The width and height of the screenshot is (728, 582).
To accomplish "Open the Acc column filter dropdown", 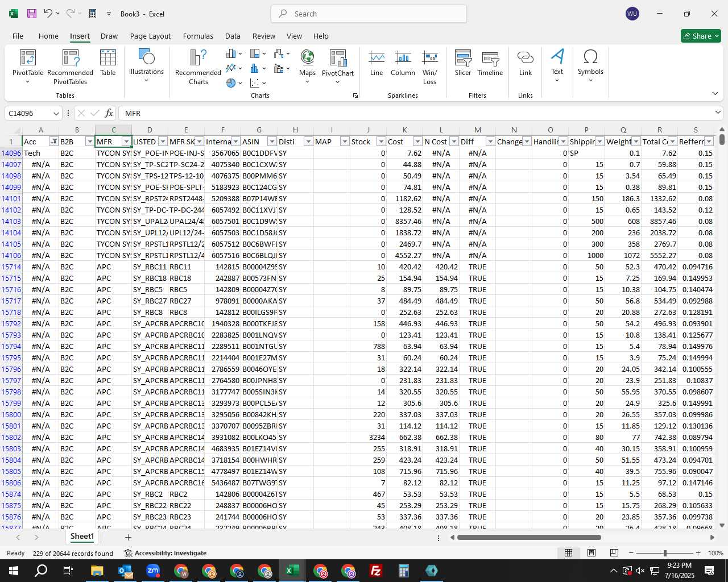I will 53,142.
